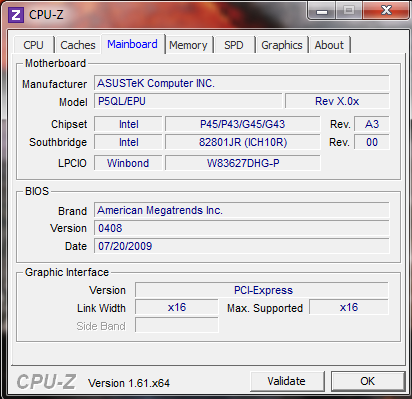This screenshot has width=412, height=399.
Task: Click southbridge revision value 00
Action: click(x=372, y=142)
